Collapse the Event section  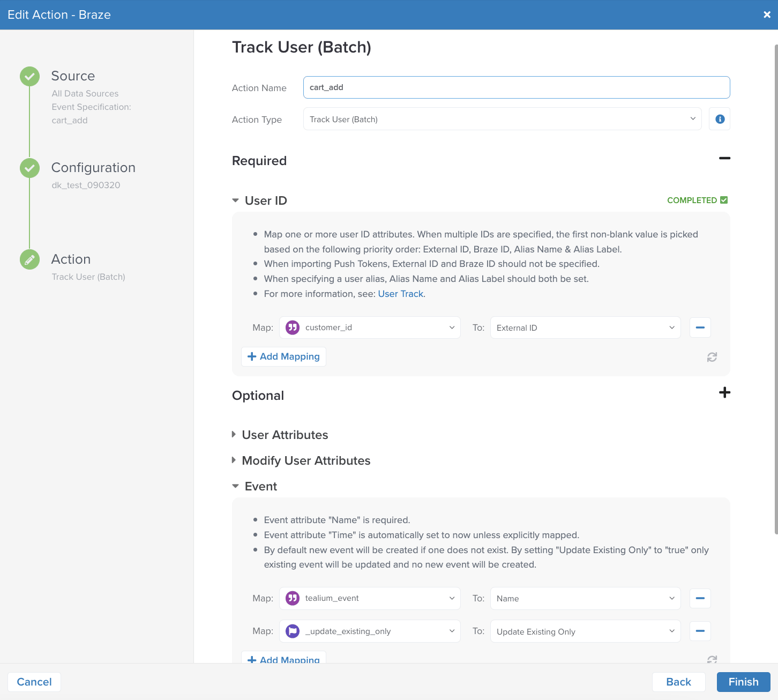[x=260, y=486]
